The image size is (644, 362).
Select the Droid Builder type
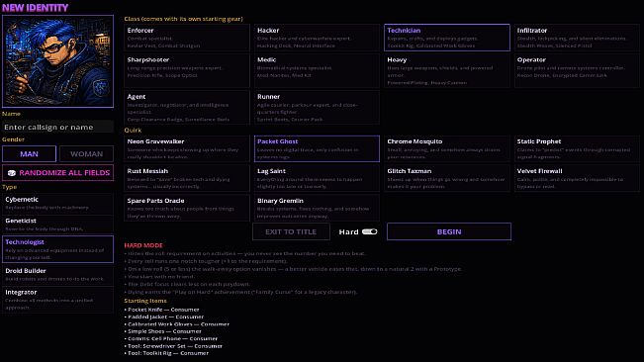coord(58,275)
